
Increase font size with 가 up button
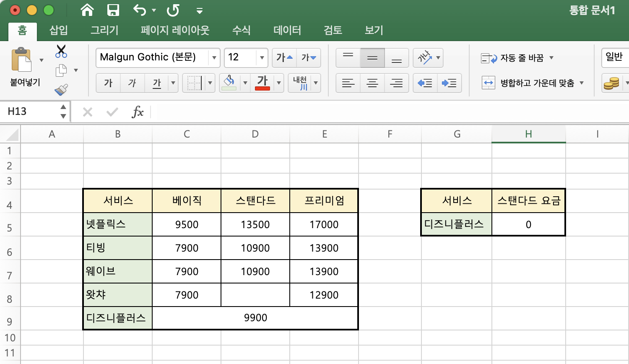pos(284,57)
